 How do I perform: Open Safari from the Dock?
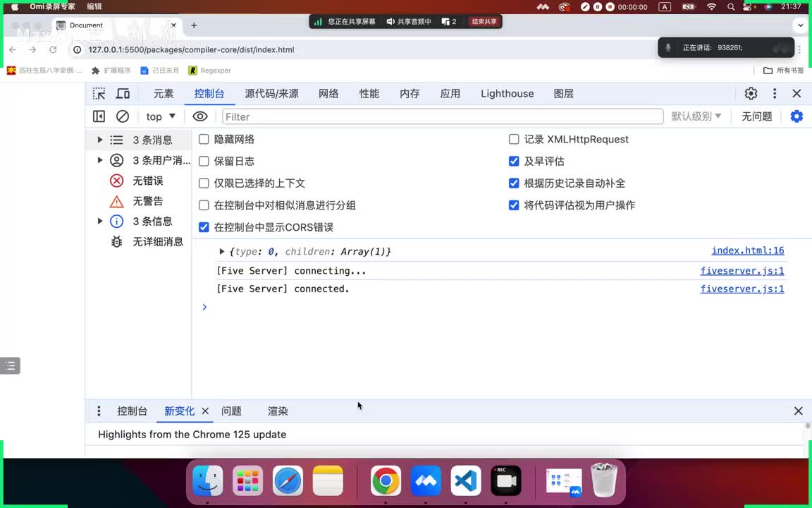(x=288, y=480)
